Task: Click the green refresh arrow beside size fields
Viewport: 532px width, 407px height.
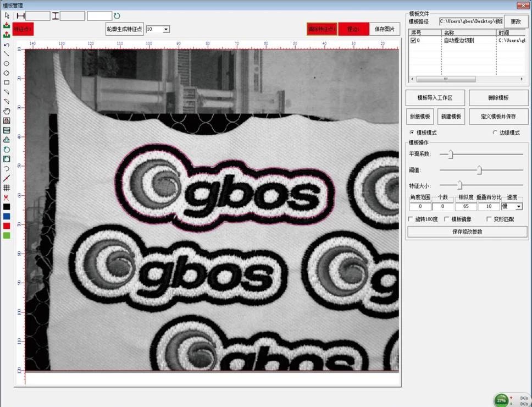Action: click(117, 15)
